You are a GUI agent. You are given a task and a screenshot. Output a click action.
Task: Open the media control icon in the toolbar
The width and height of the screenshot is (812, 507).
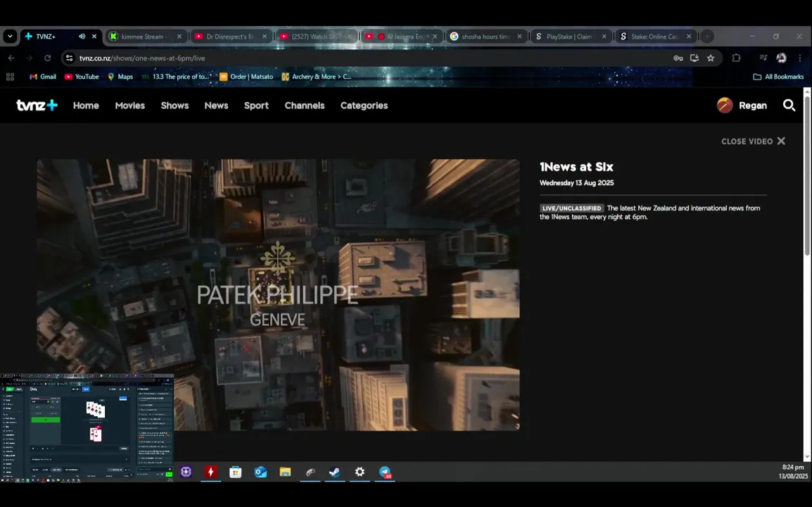point(763,58)
